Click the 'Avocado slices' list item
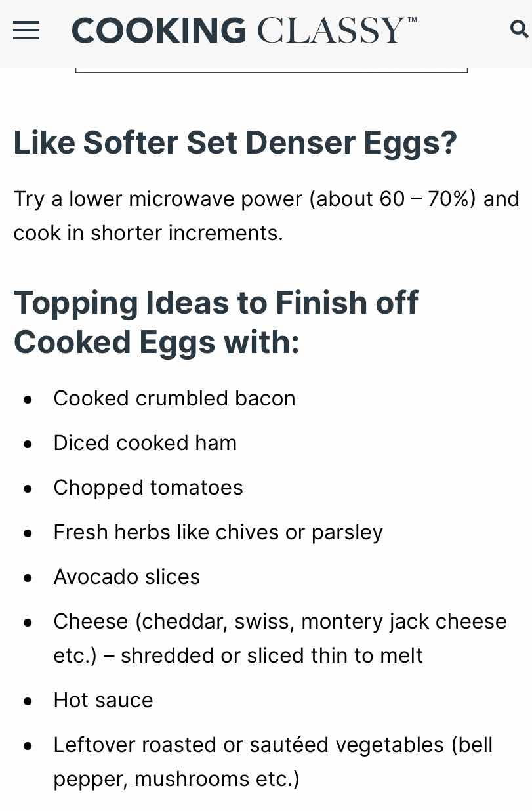This screenshot has height=811, width=532. [127, 577]
